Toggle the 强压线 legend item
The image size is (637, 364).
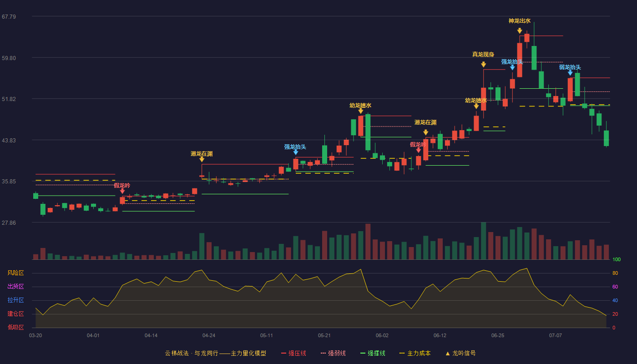coord(293,353)
